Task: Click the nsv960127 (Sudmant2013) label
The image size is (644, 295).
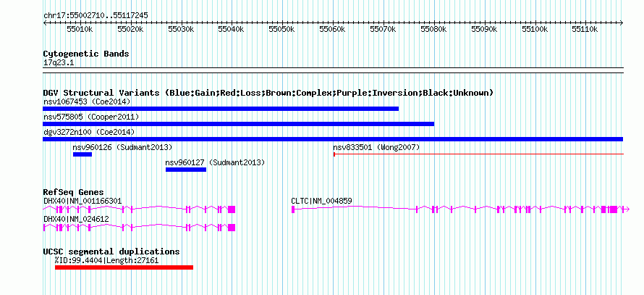Action: pos(215,162)
